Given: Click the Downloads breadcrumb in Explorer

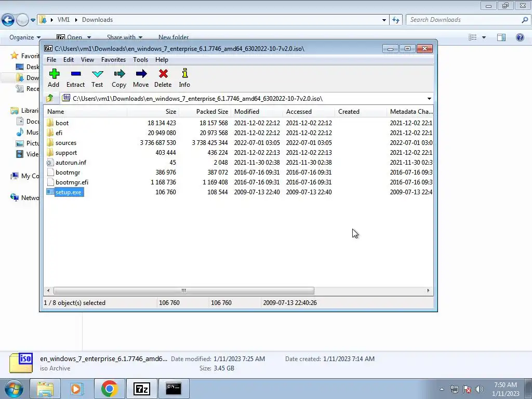Looking at the screenshot, I should [x=97, y=20].
